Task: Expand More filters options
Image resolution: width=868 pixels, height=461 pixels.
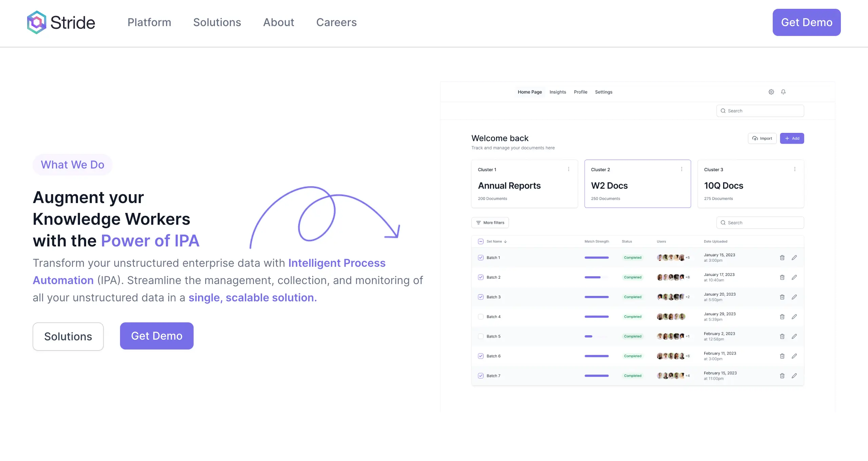Action: click(490, 223)
